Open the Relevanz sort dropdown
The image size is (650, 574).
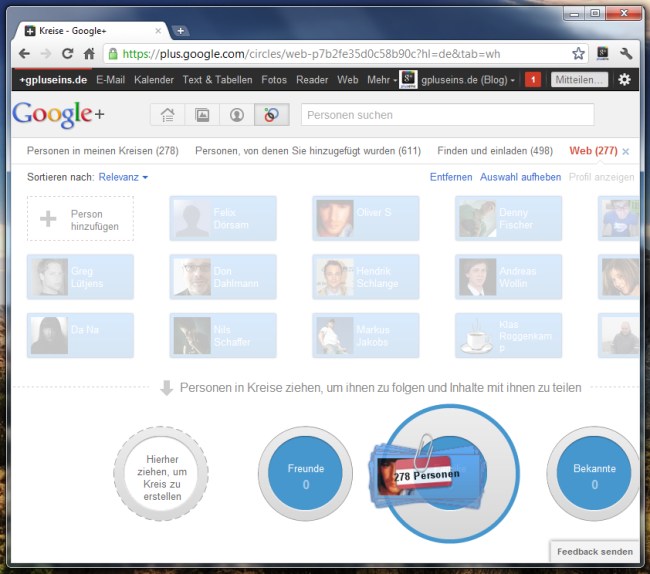(123, 177)
